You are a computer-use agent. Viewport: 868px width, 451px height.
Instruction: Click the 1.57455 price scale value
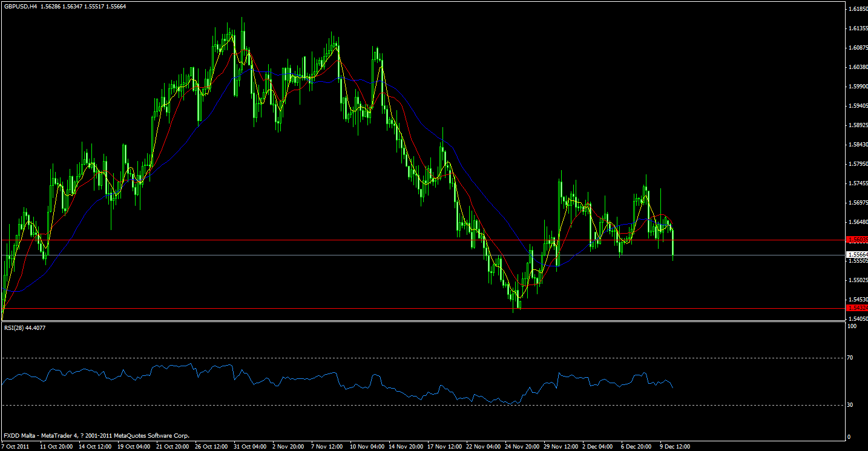858,183
